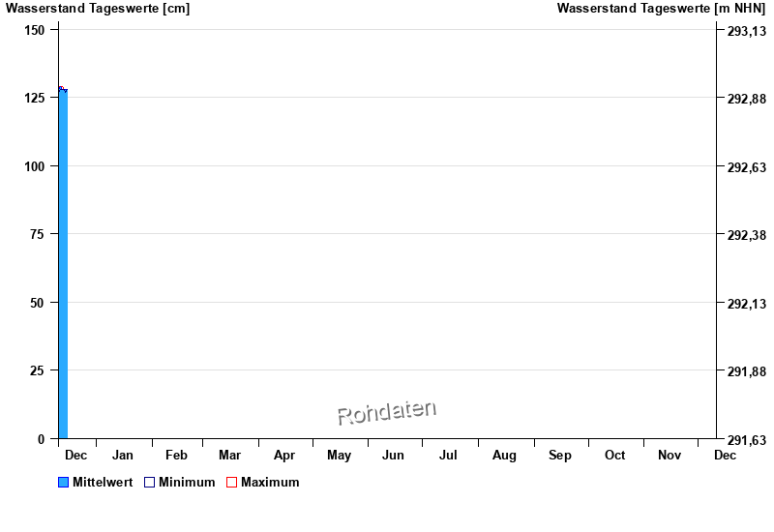Select the Aug label on the time axis
Viewport: 774px width, 532px height.
tap(504, 455)
